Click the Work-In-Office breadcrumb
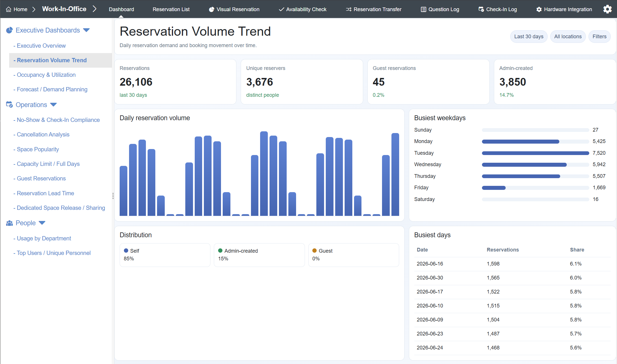617x364 pixels. click(x=64, y=9)
